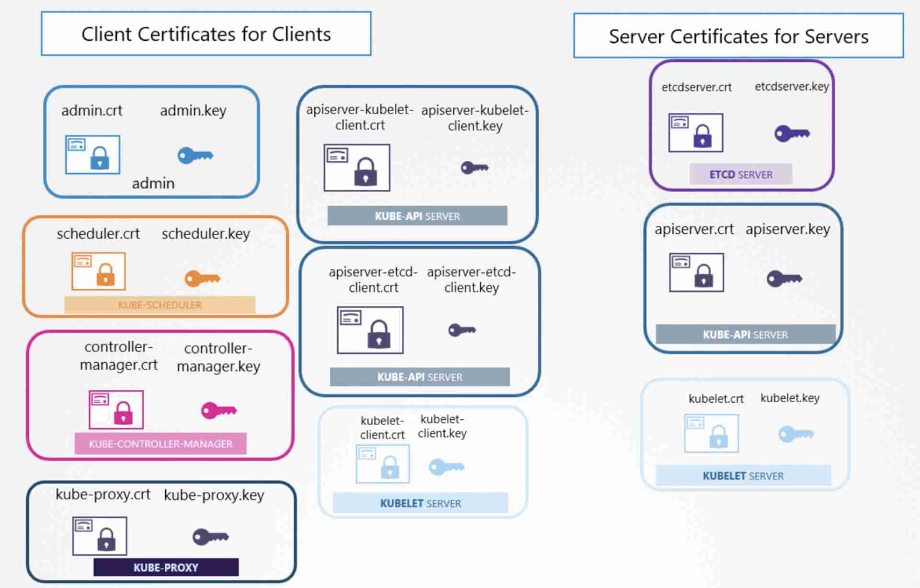Click the pink controller-manager.crt certificate icon
The image size is (920, 588).
click(116, 409)
